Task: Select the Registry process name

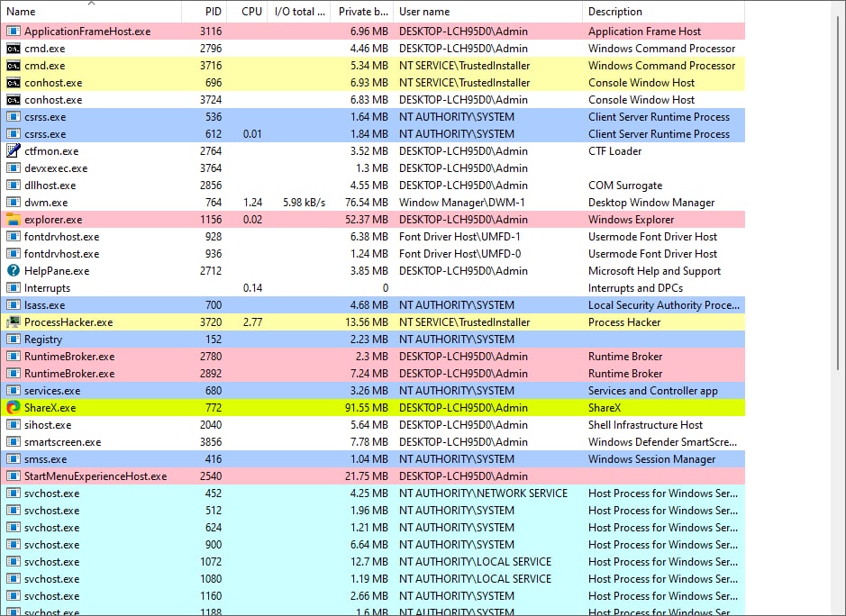Action: (x=43, y=340)
